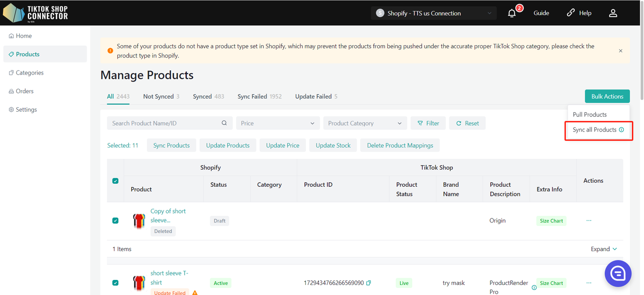Click the notification bell icon
This screenshot has height=295, width=644.
tap(512, 13)
